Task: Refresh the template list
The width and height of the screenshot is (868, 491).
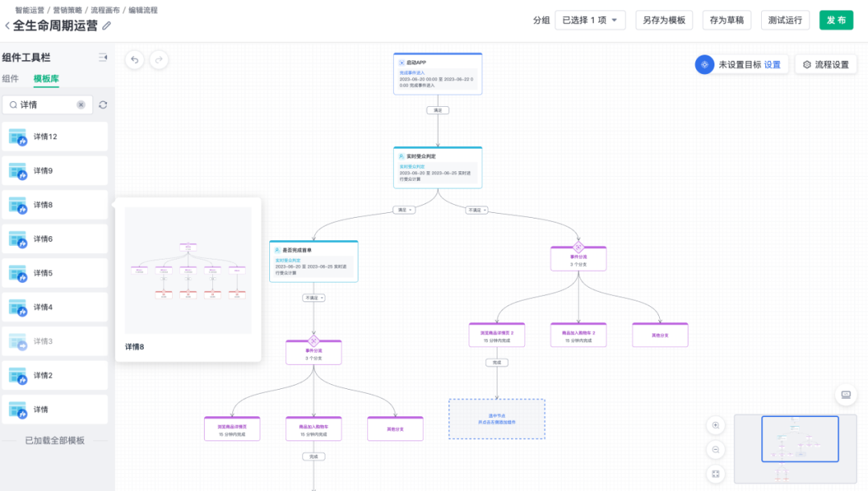Action: (103, 104)
